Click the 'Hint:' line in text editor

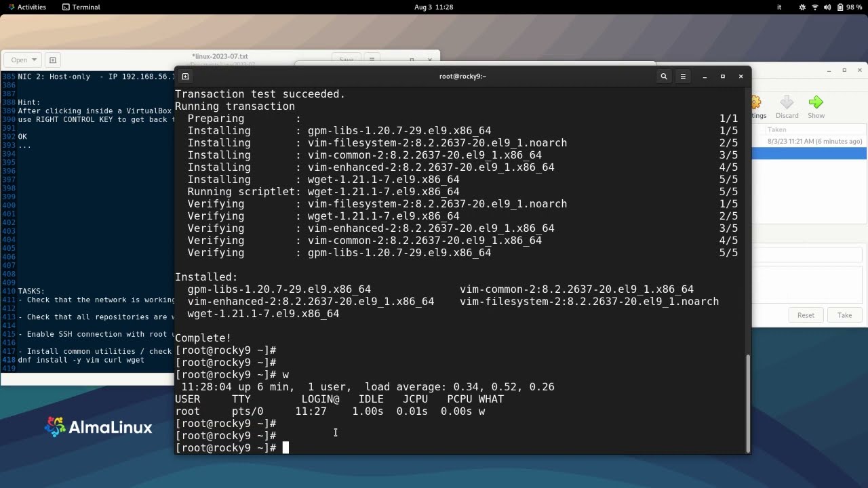click(x=29, y=102)
